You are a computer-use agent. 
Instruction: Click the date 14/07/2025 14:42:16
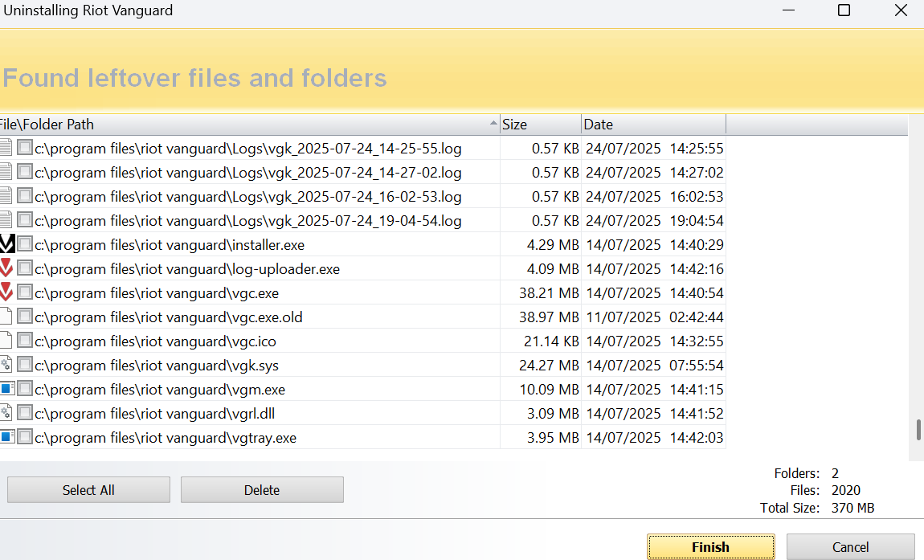coord(655,269)
